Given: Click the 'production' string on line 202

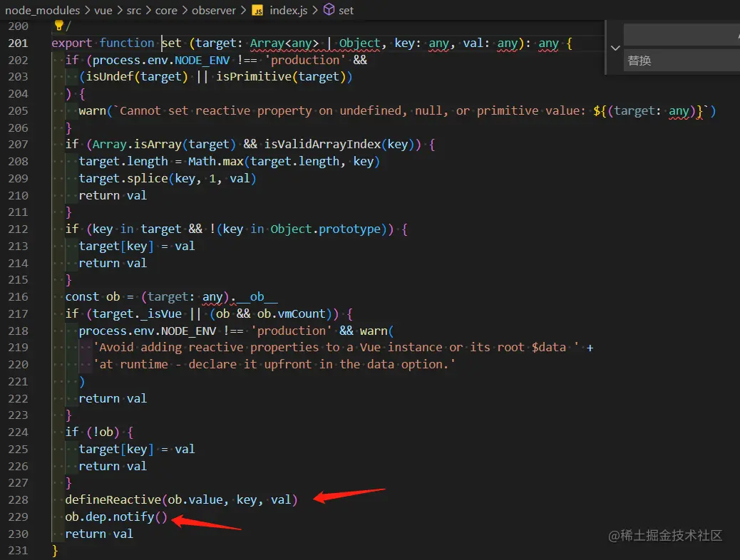Looking at the screenshot, I should pos(305,60).
